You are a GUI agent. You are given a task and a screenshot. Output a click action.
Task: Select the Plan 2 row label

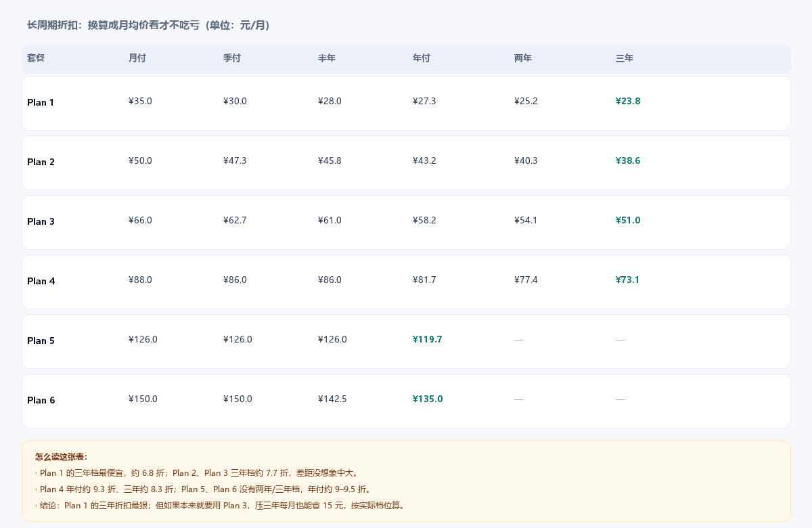pyautogui.click(x=41, y=162)
